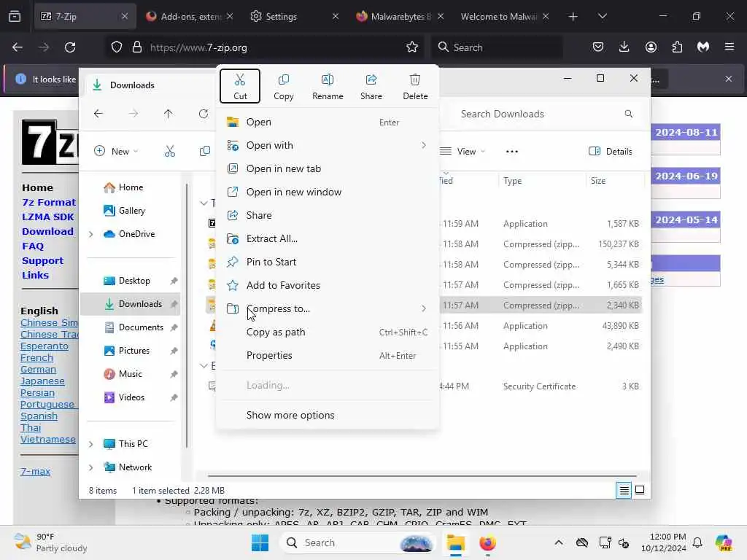Open Properties from context menu
Image resolution: width=747 pixels, height=560 pixels.
pyautogui.click(x=328, y=355)
